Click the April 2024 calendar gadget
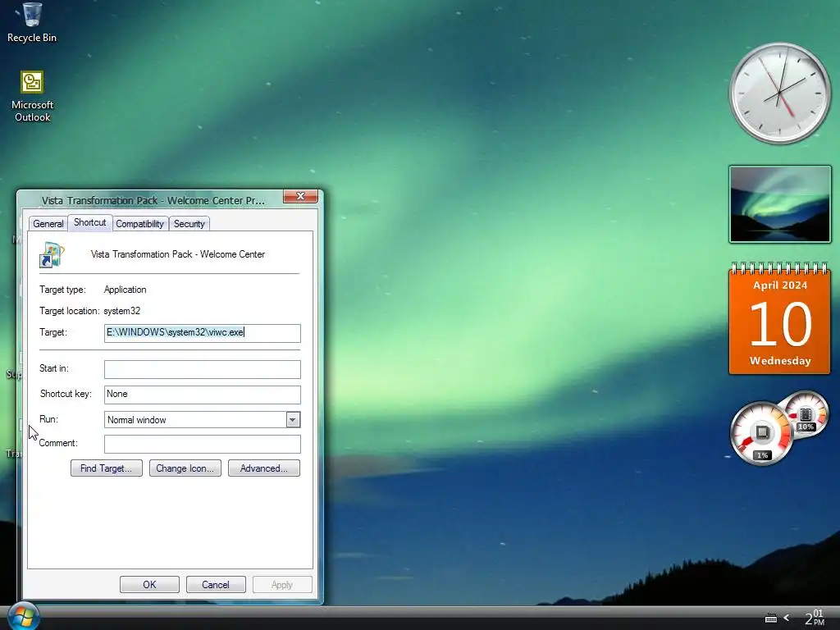Viewport: 840px width, 630px height. click(x=779, y=317)
